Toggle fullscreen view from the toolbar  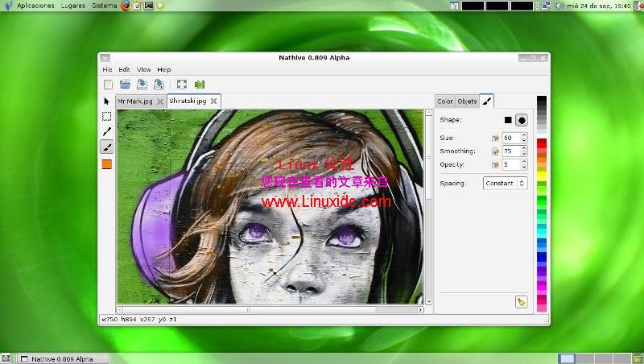[182, 84]
